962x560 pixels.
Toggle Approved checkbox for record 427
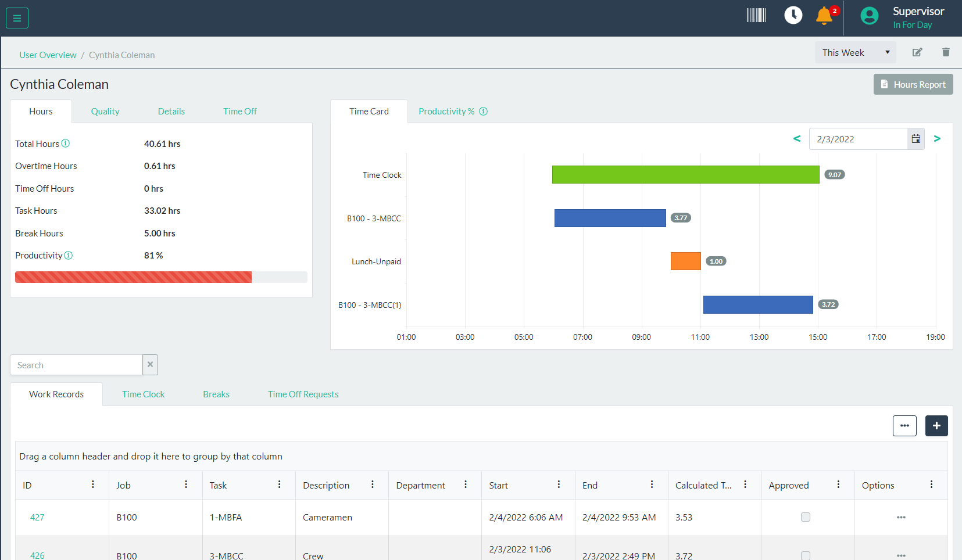pyautogui.click(x=806, y=517)
